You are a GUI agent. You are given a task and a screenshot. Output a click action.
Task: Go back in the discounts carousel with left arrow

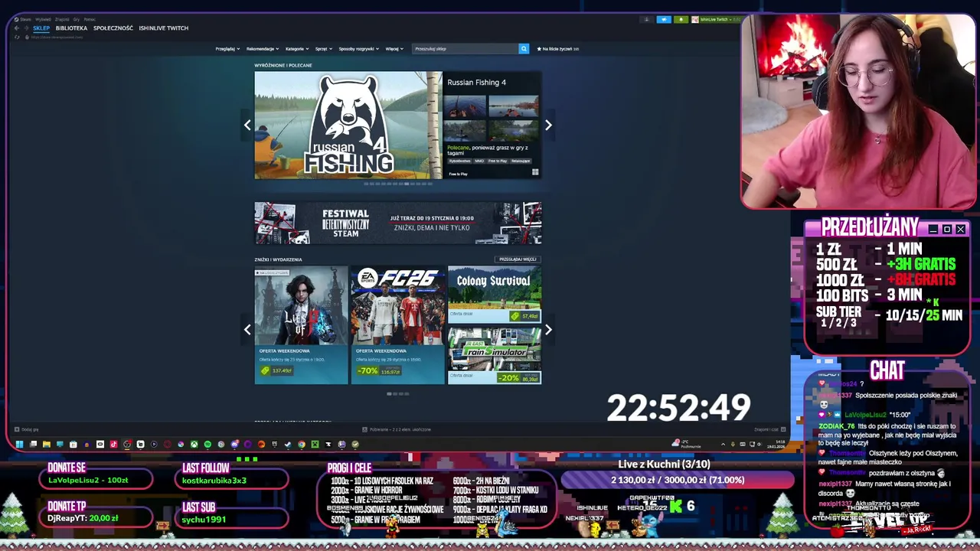[247, 330]
